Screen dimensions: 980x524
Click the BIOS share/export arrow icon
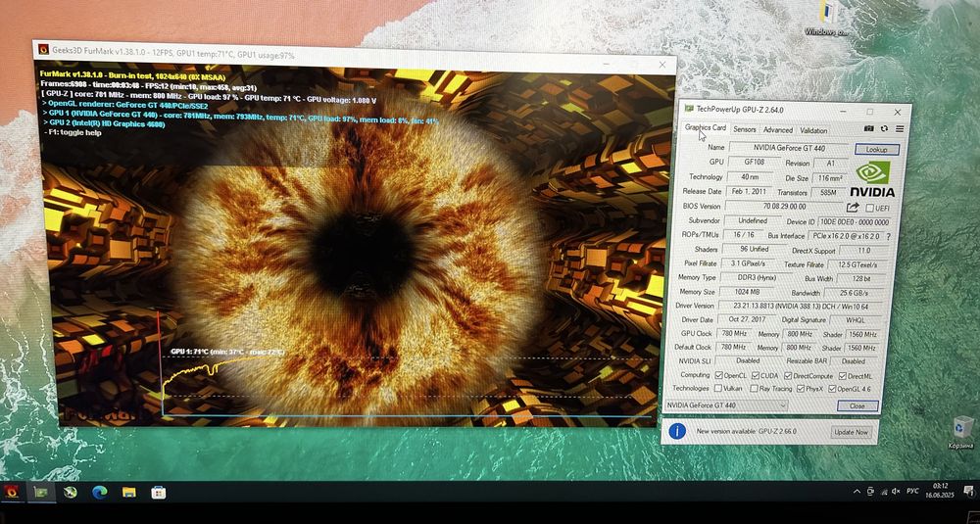point(853,208)
